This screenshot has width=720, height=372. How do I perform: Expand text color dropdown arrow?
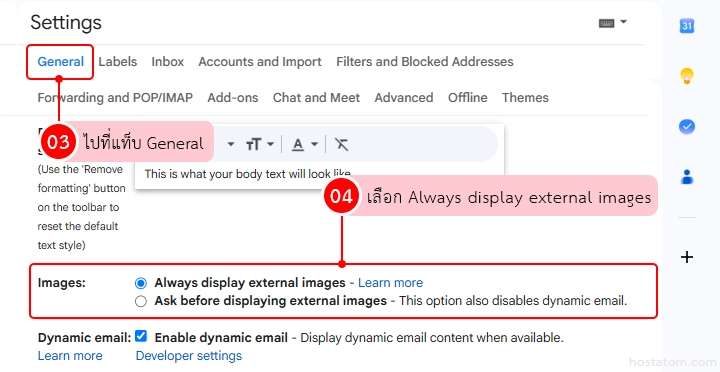pyautogui.click(x=314, y=144)
